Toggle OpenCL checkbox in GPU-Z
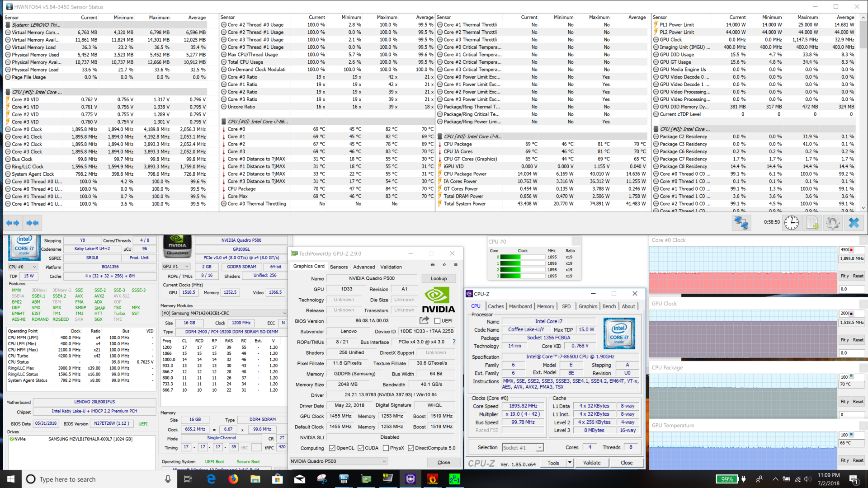This screenshot has height=488, width=868. tap(332, 448)
